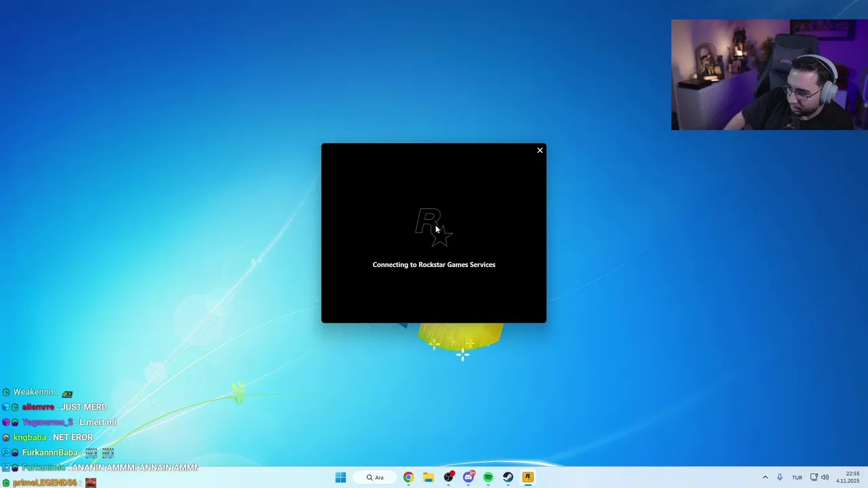Open Steam from the taskbar

508,477
